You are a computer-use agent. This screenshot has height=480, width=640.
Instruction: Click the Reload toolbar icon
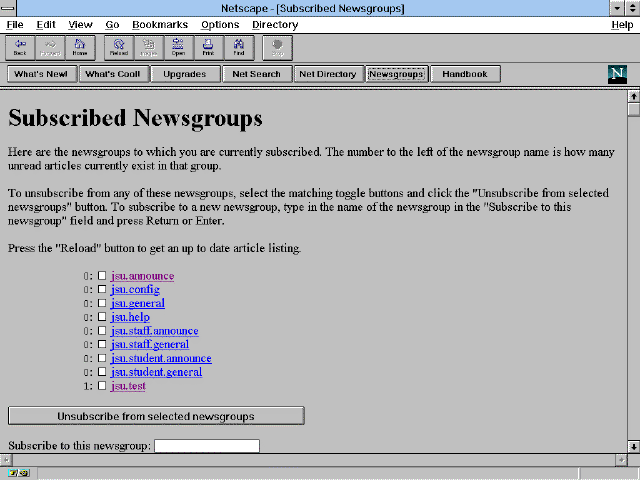point(119,48)
